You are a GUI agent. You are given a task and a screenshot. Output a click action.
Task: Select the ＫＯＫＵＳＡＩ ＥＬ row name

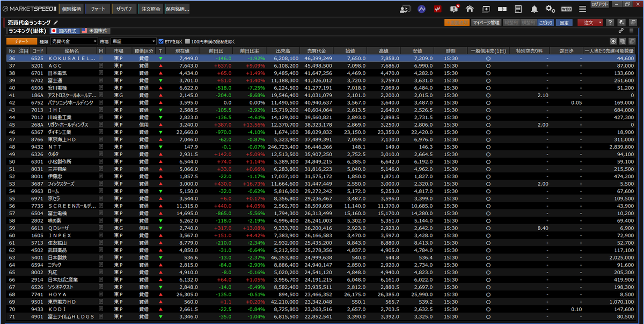(72, 58)
